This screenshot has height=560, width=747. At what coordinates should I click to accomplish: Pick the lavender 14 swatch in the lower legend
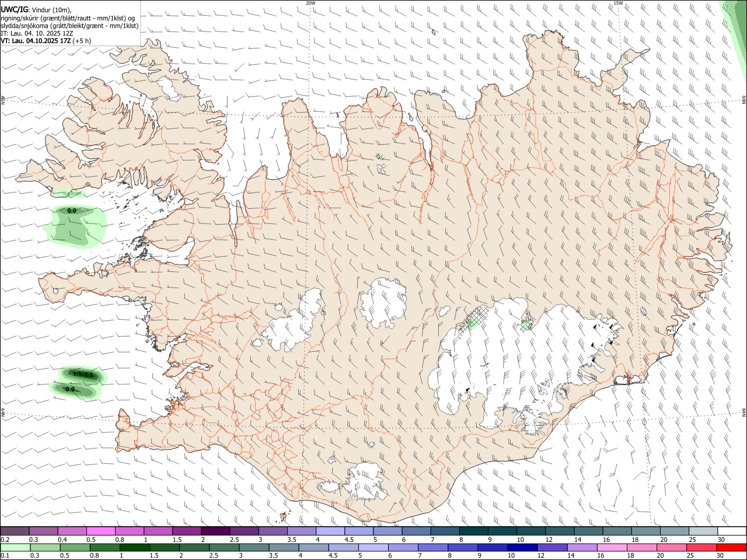coord(582,547)
